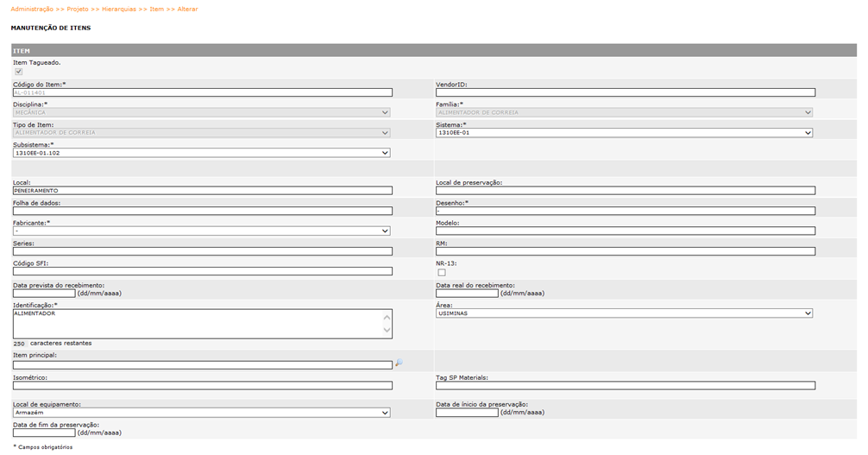This screenshot has width=868, height=455.
Task: Toggle the Item Tagueado checkbox
Action: click(x=19, y=73)
